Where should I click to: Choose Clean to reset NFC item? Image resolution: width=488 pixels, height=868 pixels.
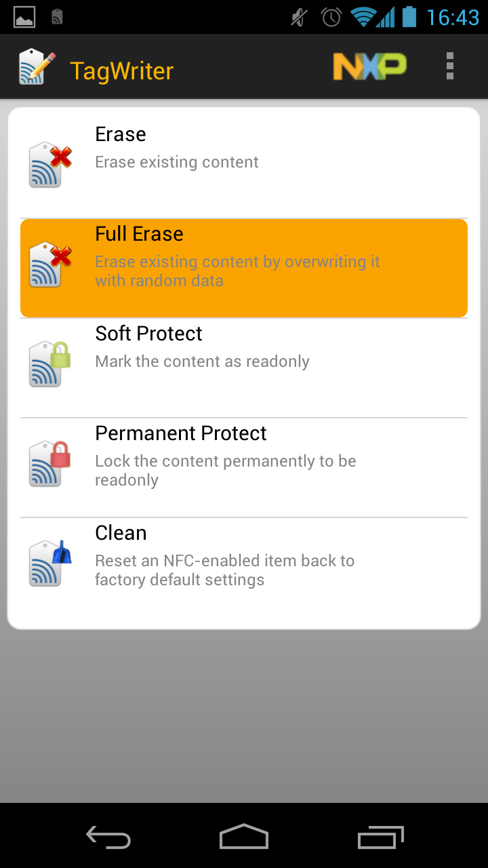(244, 567)
